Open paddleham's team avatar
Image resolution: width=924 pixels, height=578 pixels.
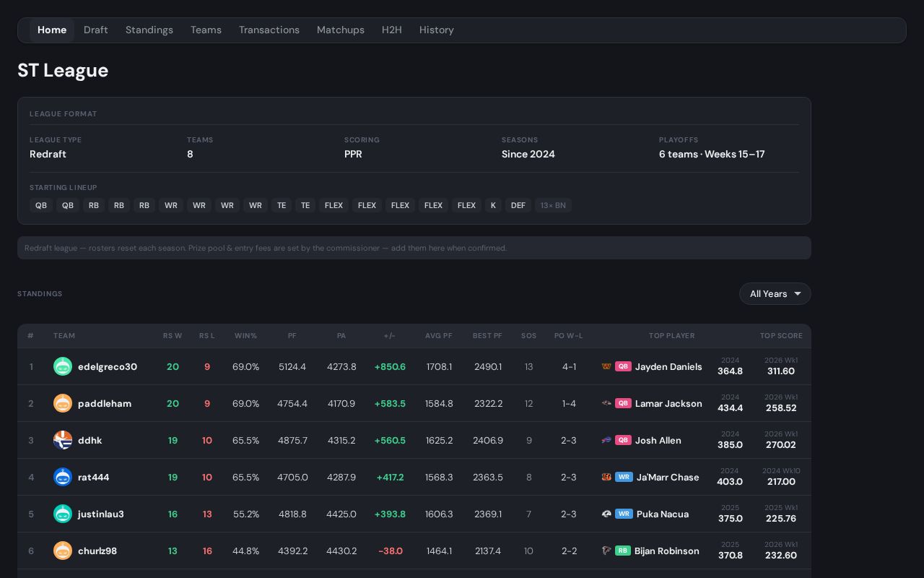coord(63,403)
